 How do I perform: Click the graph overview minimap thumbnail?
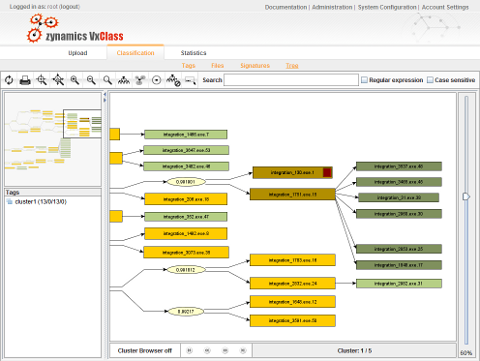(53, 140)
